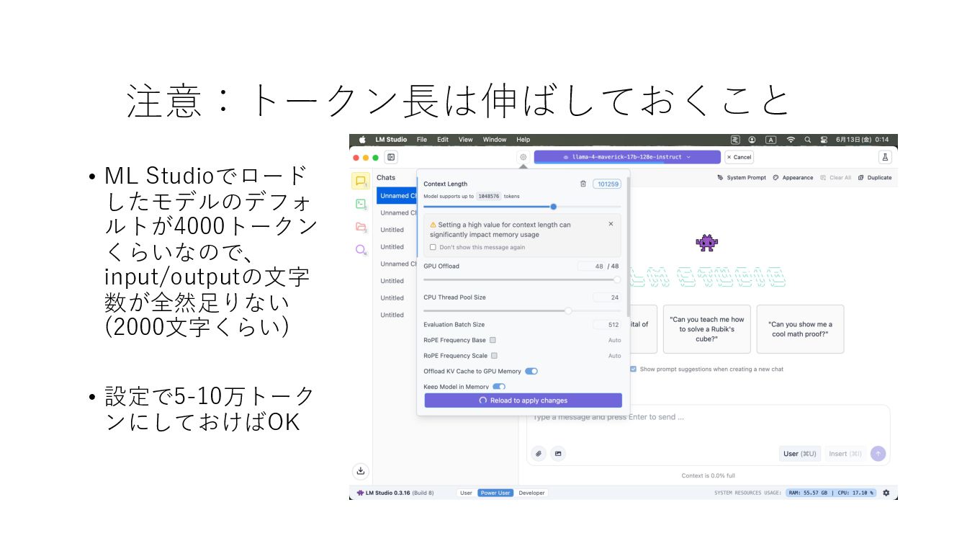Open macOS Control Center icon

(x=824, y=140)
